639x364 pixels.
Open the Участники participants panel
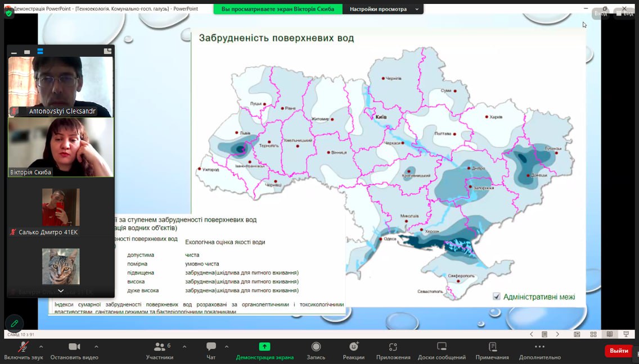(159, 351)
